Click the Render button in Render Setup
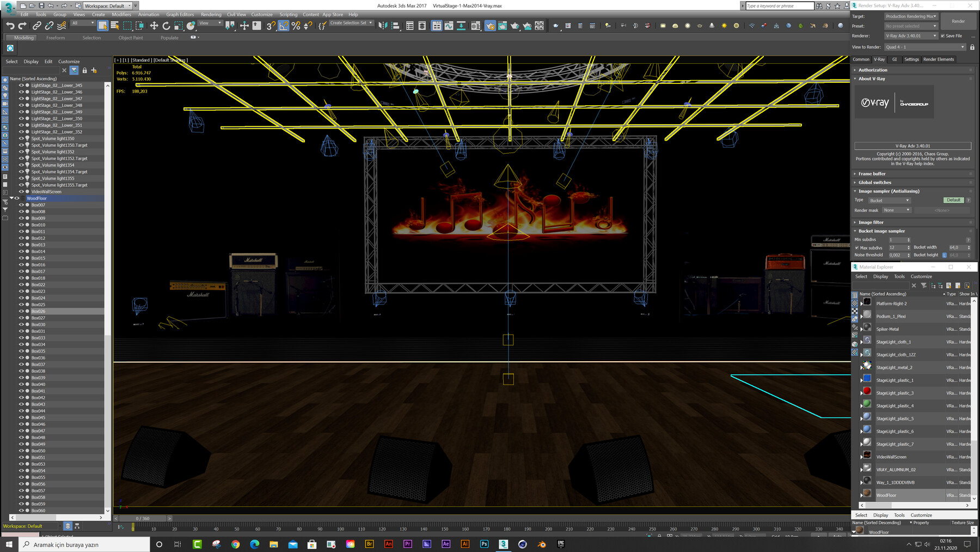The height and width of the screenshot is (552, 980). tap(958, 21)
